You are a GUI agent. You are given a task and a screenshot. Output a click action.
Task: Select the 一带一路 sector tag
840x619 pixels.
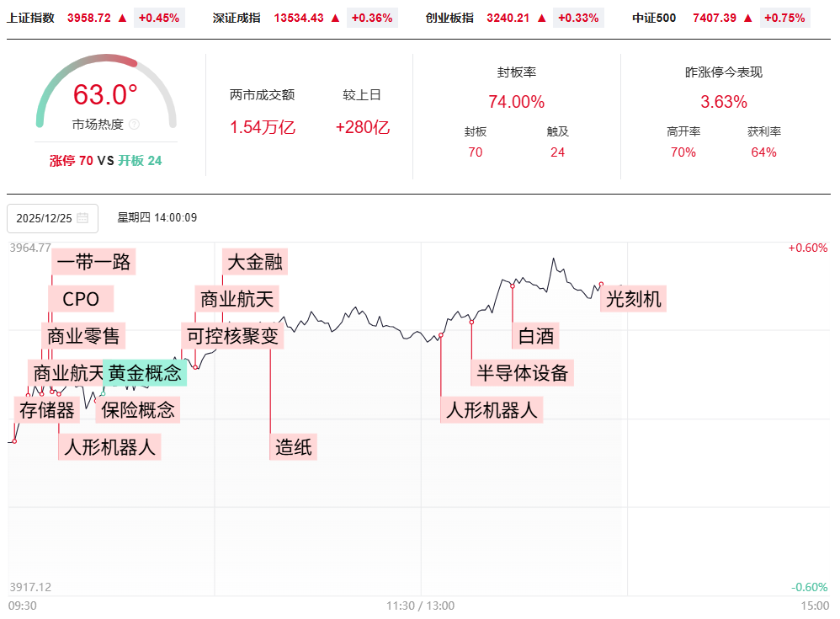click(93, 262)
